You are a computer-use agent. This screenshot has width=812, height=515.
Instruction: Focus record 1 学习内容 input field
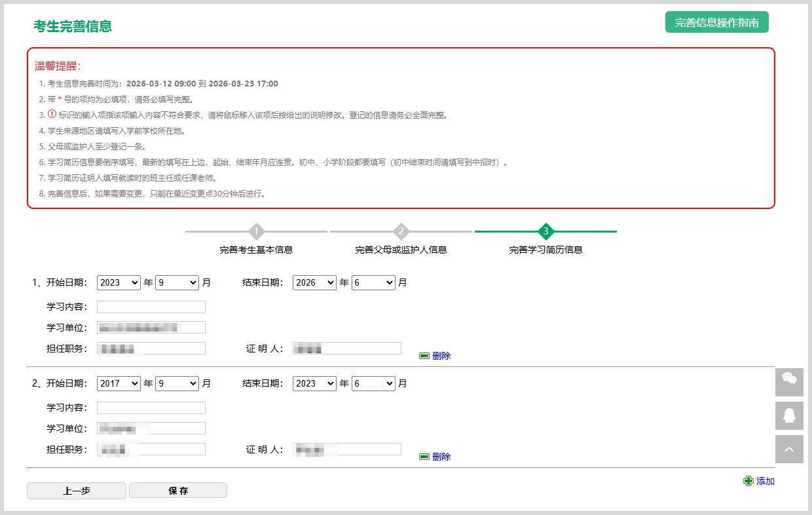151,307
